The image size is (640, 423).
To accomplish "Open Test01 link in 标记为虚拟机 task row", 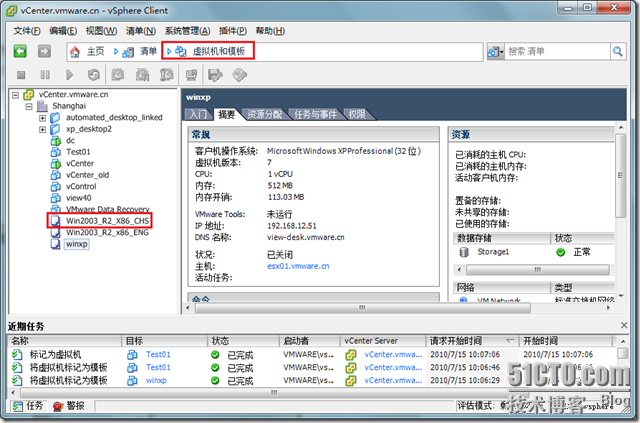I will (158, 354).
